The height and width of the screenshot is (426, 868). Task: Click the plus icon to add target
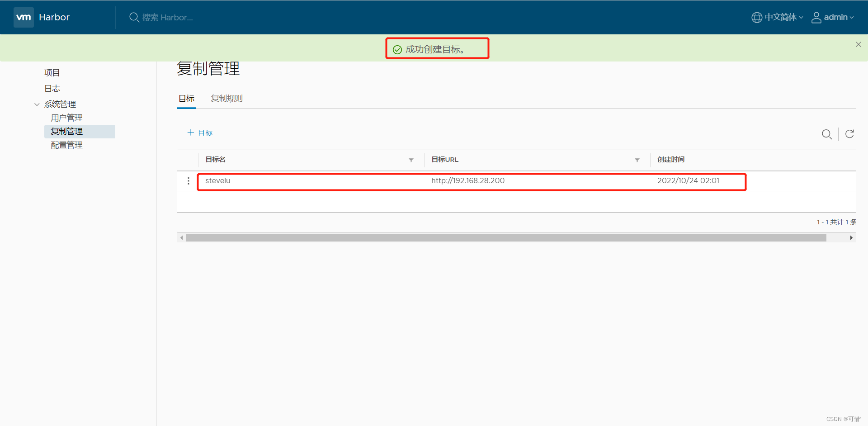tap(191, 133)
